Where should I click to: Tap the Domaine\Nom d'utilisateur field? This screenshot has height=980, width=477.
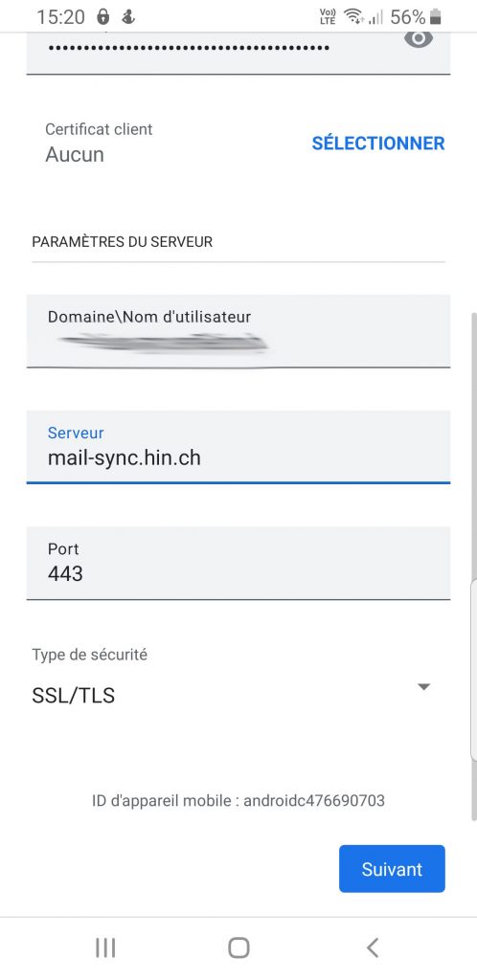(x=238, y=331)
